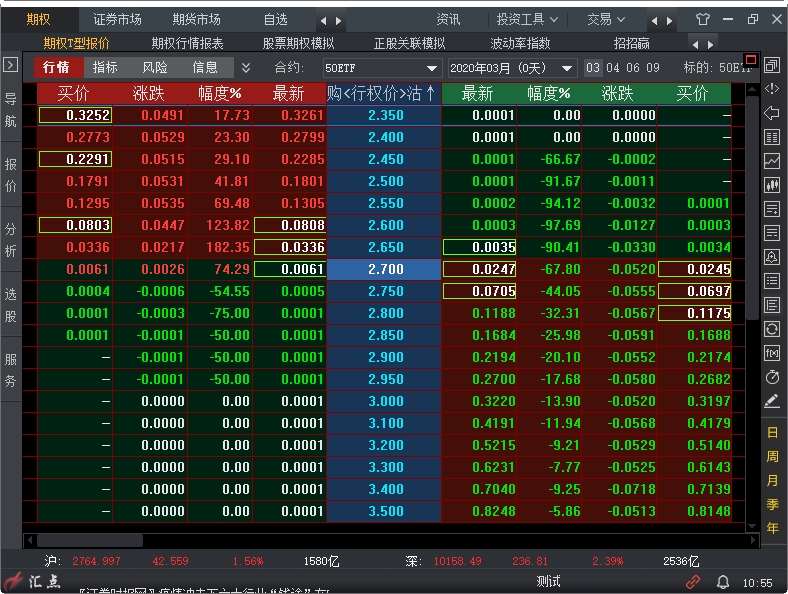
Task: Click the notification bell icon
Action: [722, 581]
